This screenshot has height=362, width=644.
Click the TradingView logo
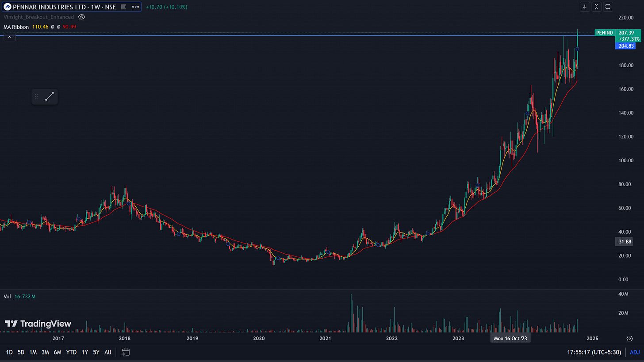tap(38, 324)
